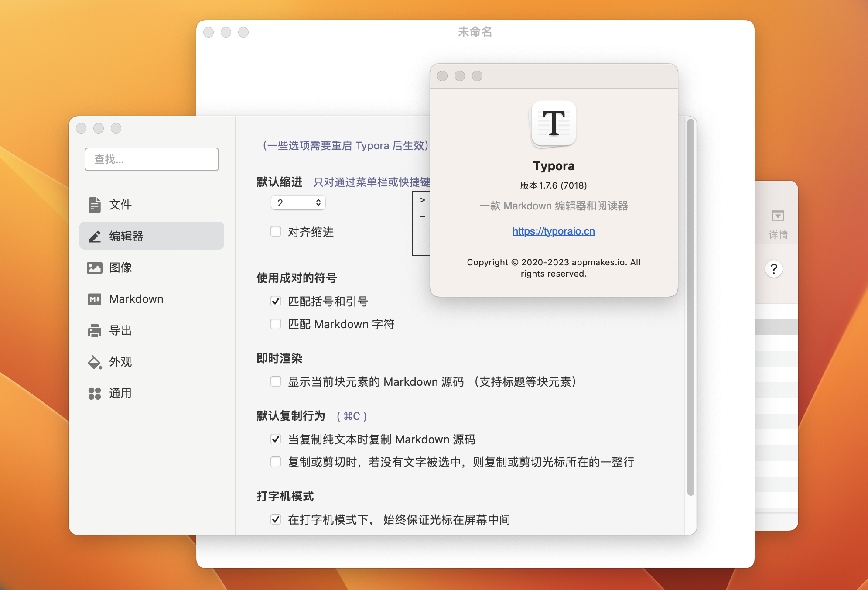Select the 编辑器 preferences section
The height and width of the screenshot is (590, 868).
point(152,236)
